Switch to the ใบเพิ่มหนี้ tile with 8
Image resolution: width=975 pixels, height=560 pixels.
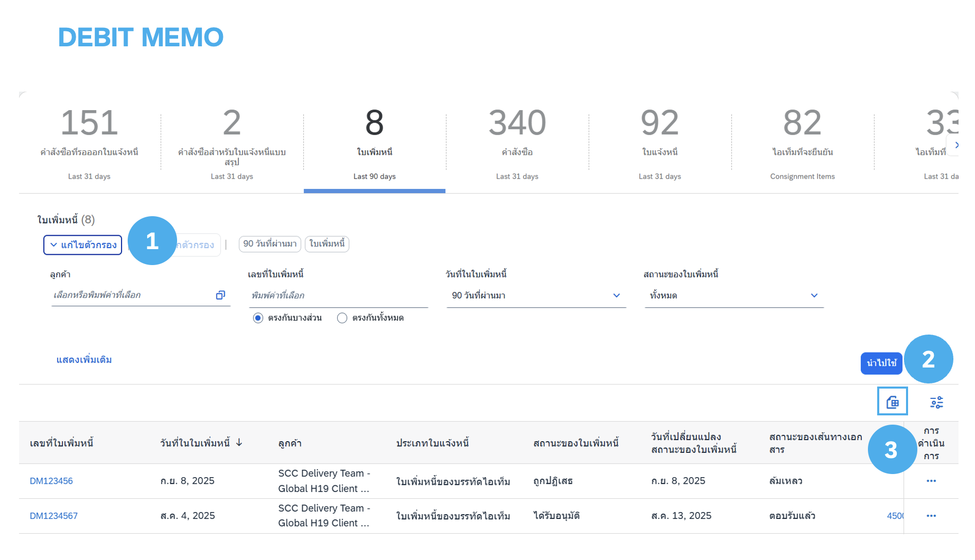[x=374, y=143]
